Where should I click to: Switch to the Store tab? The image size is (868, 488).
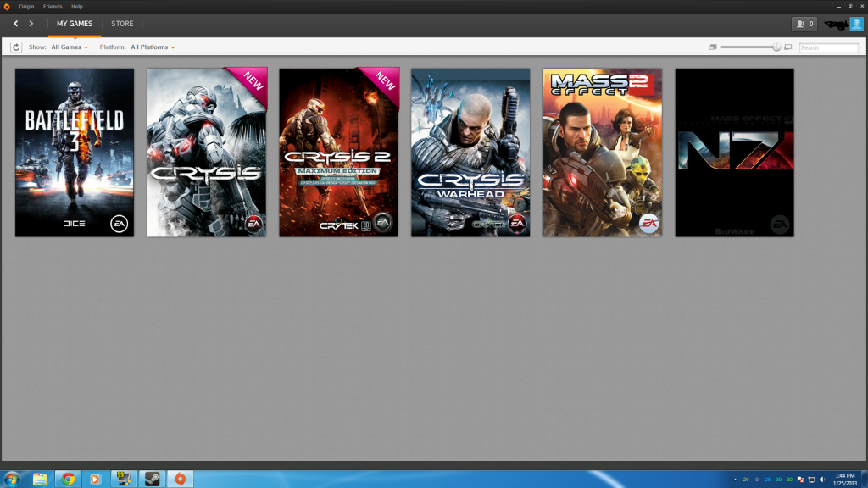(122, 24)
